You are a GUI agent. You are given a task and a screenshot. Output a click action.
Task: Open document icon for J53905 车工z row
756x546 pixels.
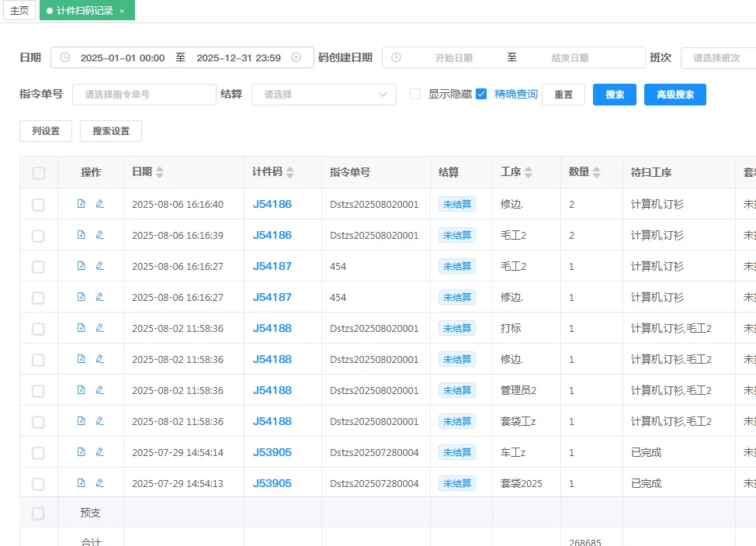[81, 452]
